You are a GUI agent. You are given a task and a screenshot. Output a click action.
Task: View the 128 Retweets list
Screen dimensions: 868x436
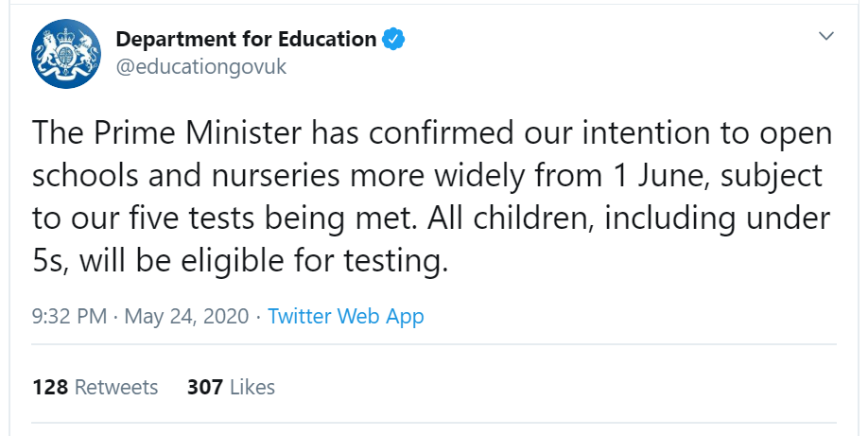click(x=95, y=387)
